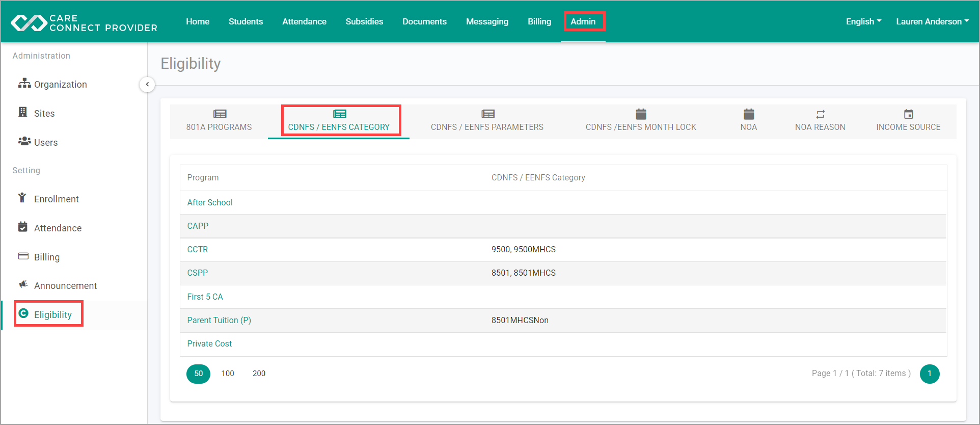Open the First 5 CA program link

205,297
